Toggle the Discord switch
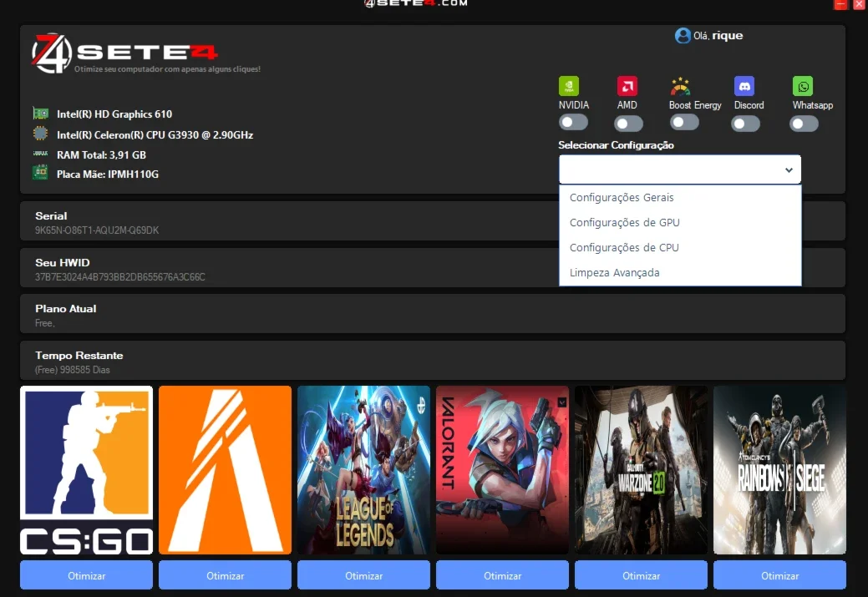The image size is (868, 597). 746,123
